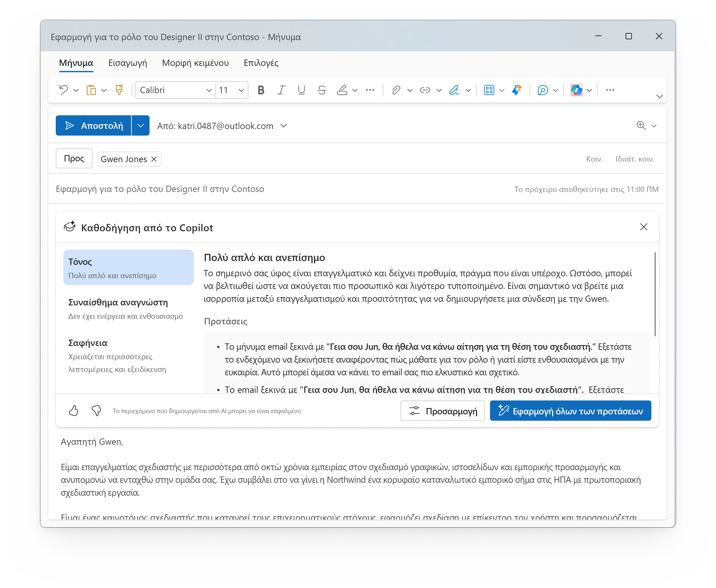Click the colorful Copilot bird icon in toolbar
The height and width of the screenshot is (588, 716).
pyautogui.click(x=517, y=90)
